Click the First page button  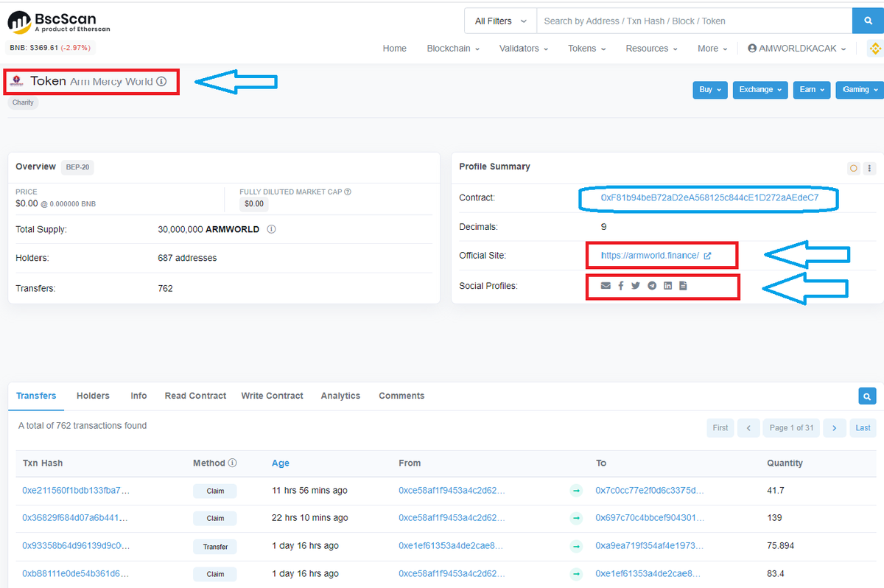coord(720,427)
